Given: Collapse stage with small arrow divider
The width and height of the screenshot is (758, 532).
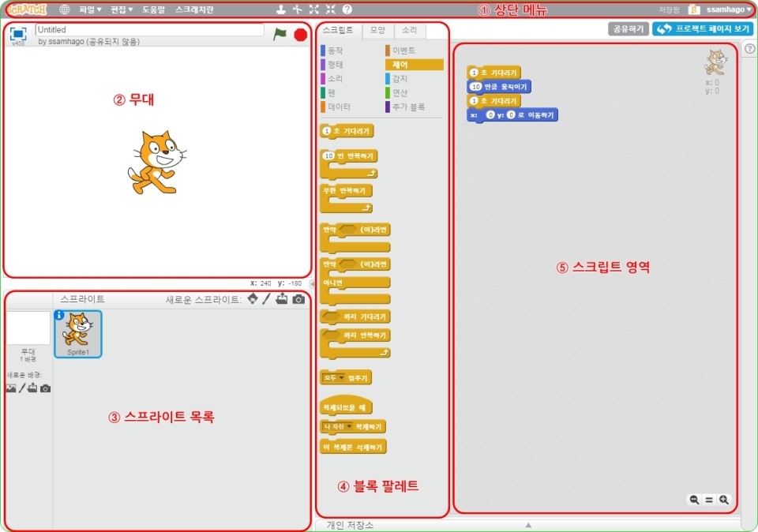Looking at the screenshot, I should click(312, 283).
